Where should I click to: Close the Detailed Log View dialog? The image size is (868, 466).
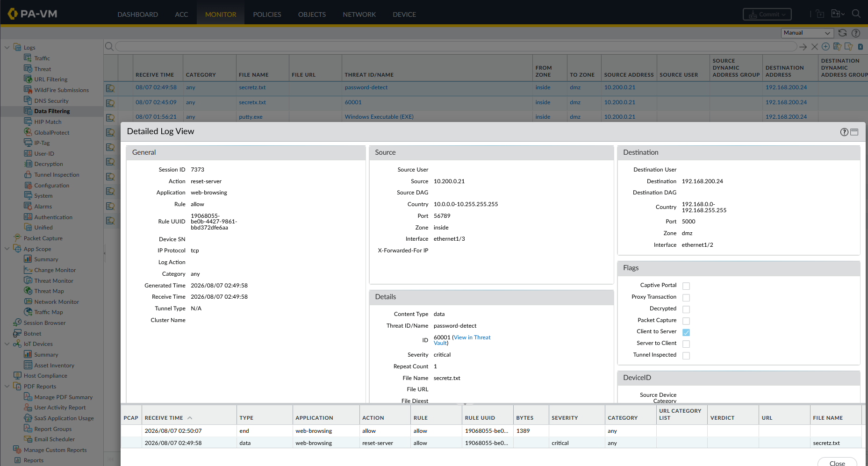click(x=837, y=463)
